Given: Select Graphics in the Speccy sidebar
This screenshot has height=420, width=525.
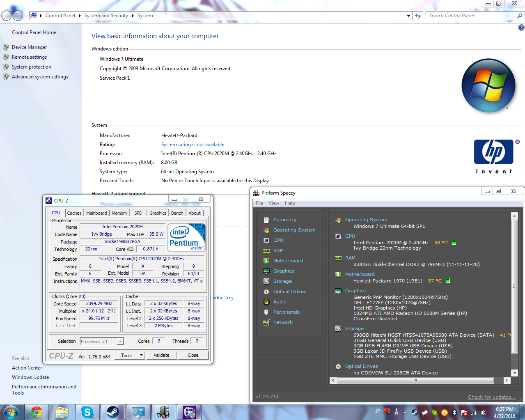Looking at the screenshot, I should pos(284,271).
